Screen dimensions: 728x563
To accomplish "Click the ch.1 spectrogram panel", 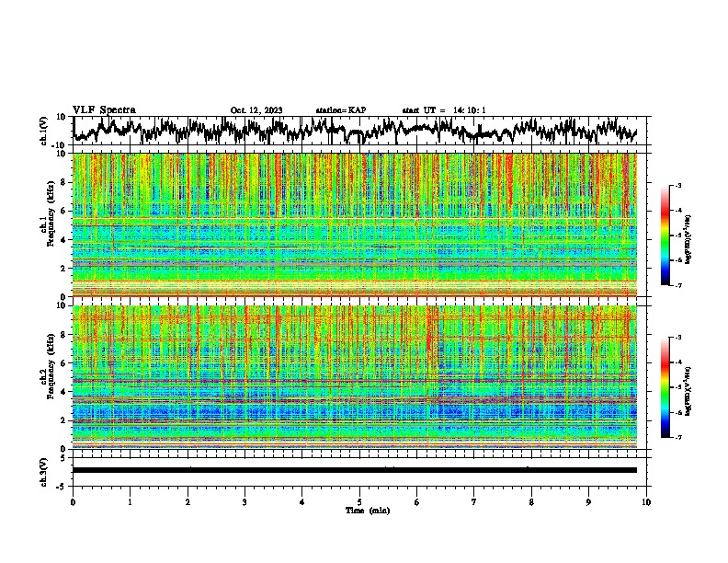I will [355, 224].
